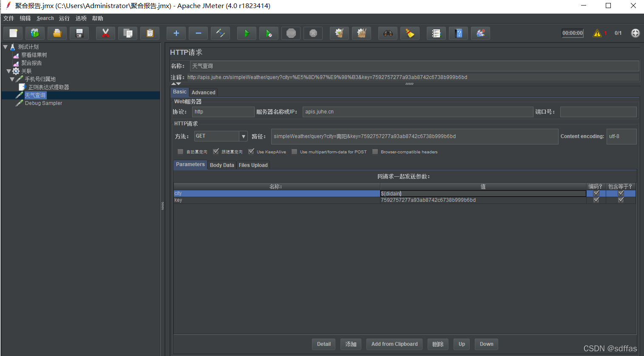Click the Paste clipboard icon
The width and height of the screenshot is (644, 356).
coord(150,33)
